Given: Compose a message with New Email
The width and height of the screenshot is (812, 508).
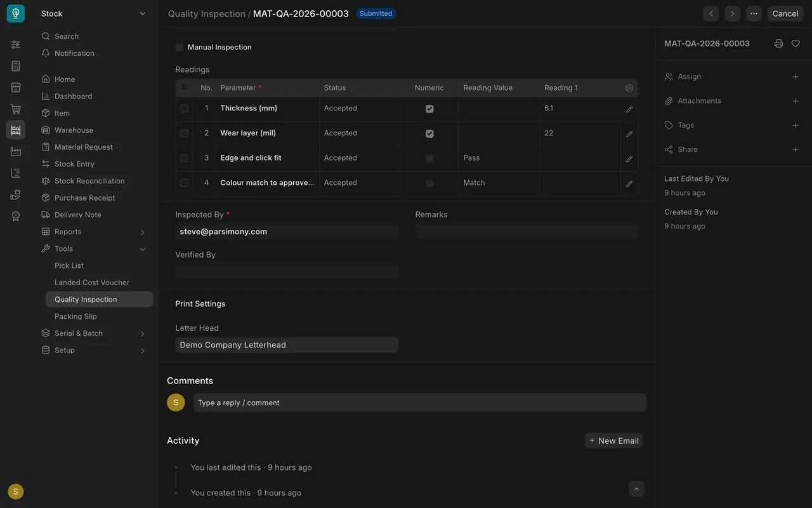Looking at the screenshot, I should (x=613, y=441).
